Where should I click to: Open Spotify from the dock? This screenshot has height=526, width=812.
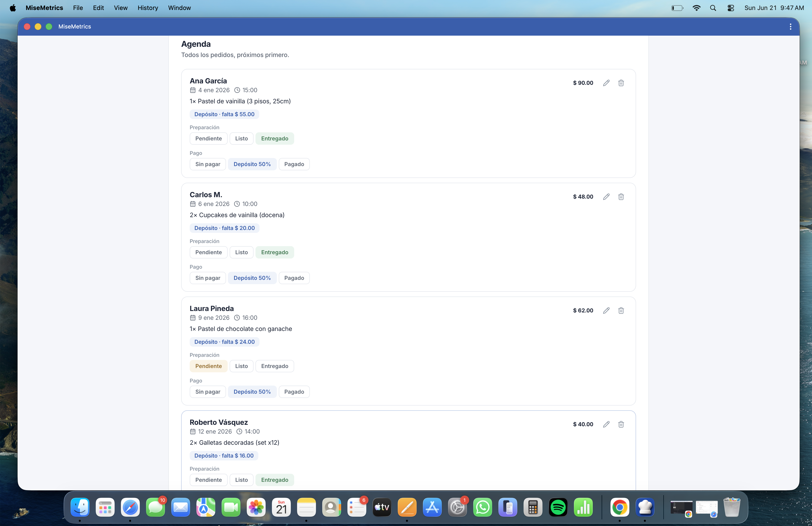pyautogui.click(x=558, y=507)
